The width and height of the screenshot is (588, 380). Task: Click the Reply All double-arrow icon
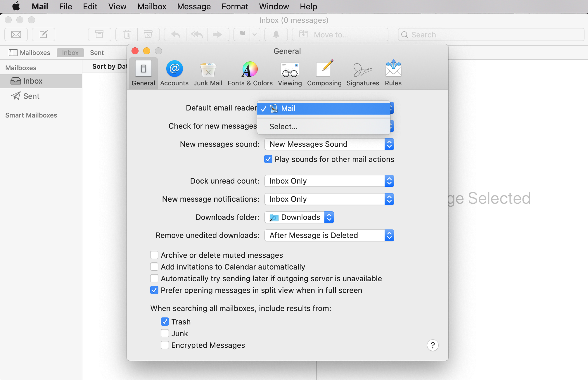pos(197,34)
